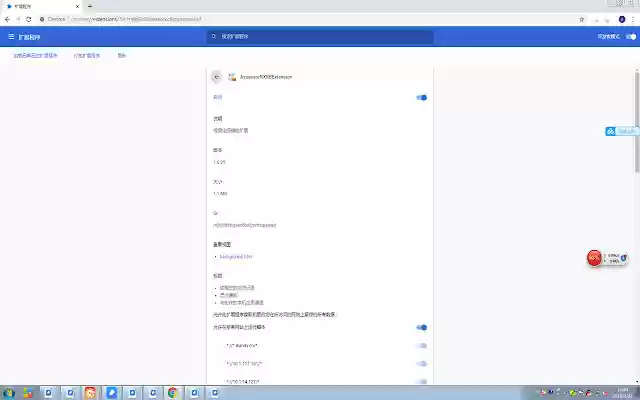Select the extensions browser tab
Image resolution: width=640 pixels, height=400 pixels.
(42, 7)
